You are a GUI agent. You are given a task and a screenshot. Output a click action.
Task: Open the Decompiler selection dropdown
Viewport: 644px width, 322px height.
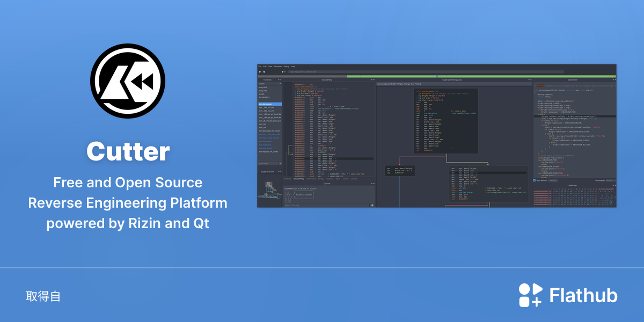coord(611,180)
